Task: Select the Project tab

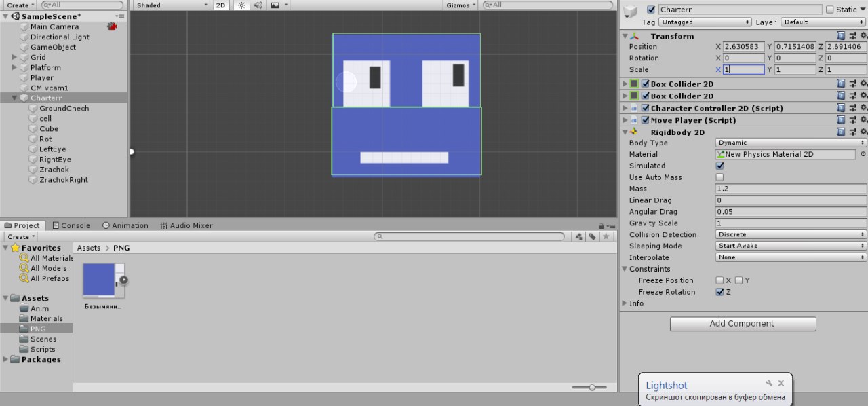Action: point(23,225)
